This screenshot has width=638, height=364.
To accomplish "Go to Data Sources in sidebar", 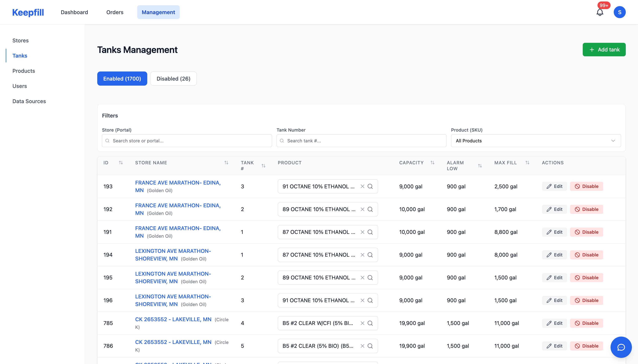I will tap(29, 101).
